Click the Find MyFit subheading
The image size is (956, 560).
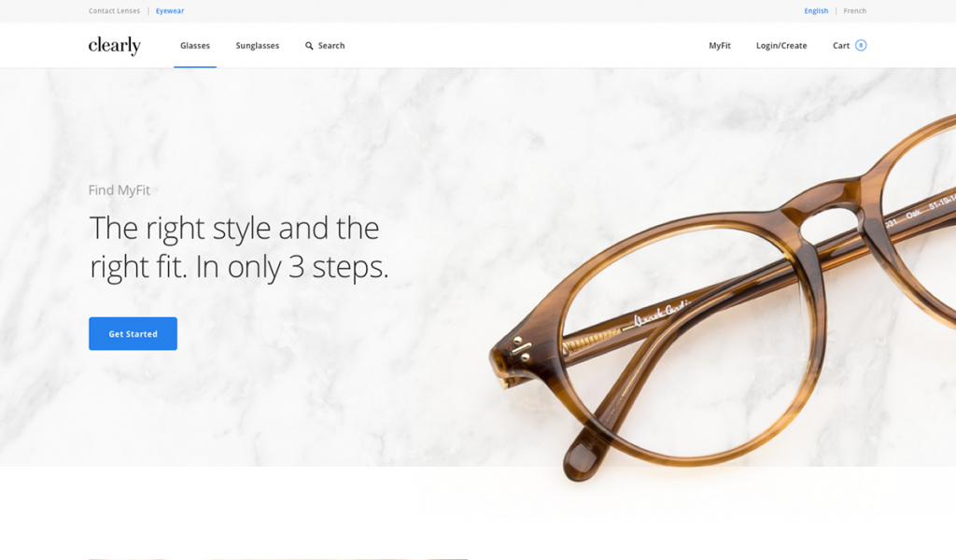tap(119, 190)
